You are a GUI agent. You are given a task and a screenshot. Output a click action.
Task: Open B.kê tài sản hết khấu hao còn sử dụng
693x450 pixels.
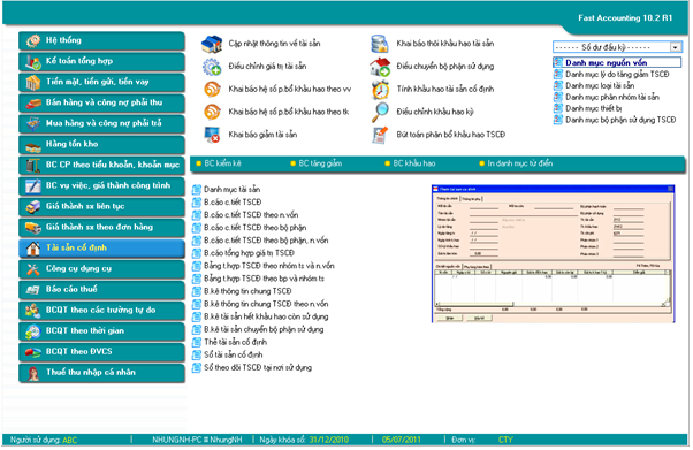(x=266, y=317)
